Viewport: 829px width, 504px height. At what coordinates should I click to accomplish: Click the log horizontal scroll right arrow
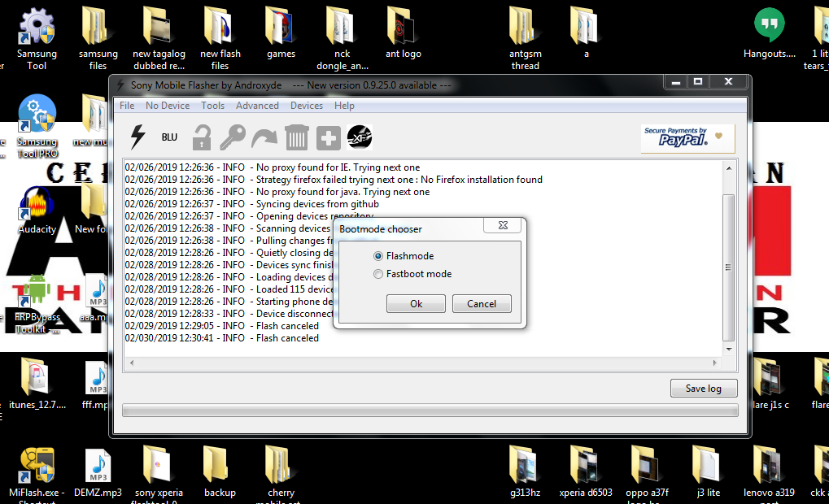(x=715, y=363)
